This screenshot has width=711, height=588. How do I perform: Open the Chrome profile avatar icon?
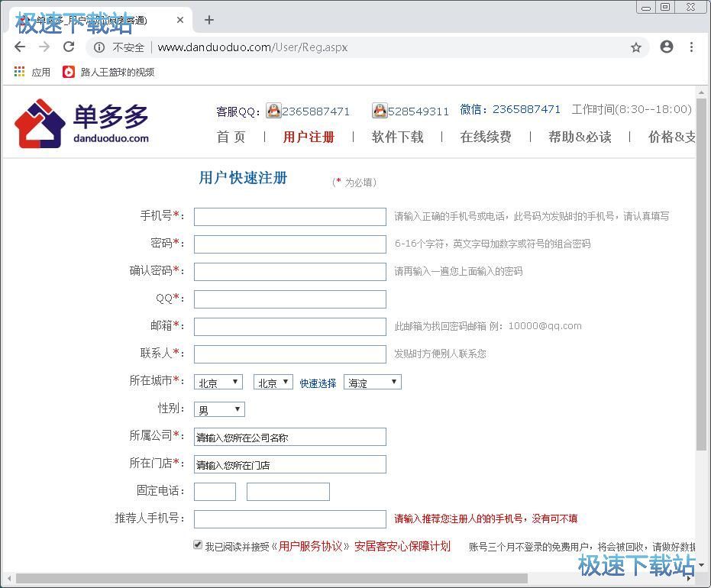click(x=667, y=47)
